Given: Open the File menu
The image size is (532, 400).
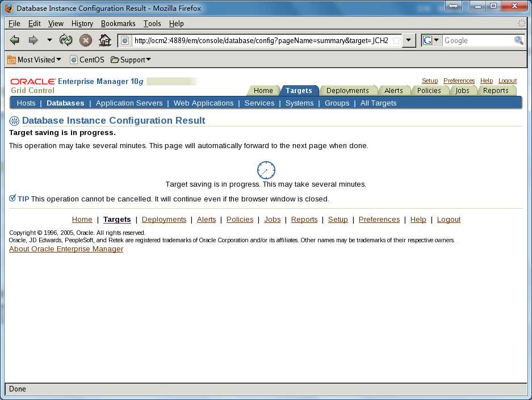Looking at the screenshot, I should click(x=14, y=23).
